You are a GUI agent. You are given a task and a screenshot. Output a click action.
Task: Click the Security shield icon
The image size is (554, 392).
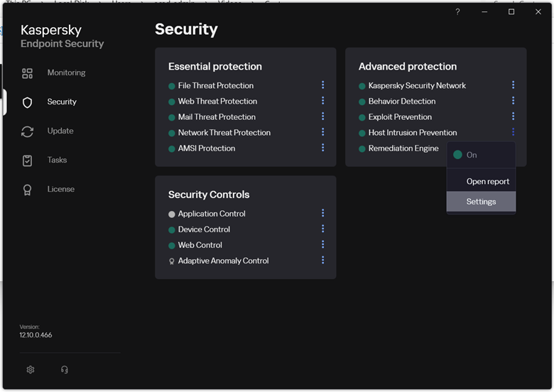tap(28, 102)
